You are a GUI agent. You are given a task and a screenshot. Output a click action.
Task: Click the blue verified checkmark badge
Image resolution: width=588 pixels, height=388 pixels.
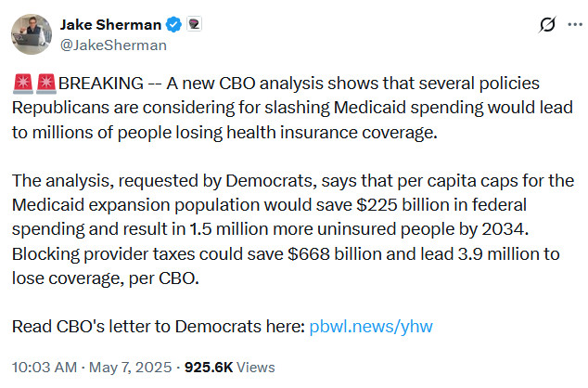pyautogui.click(x=173, y=25)
